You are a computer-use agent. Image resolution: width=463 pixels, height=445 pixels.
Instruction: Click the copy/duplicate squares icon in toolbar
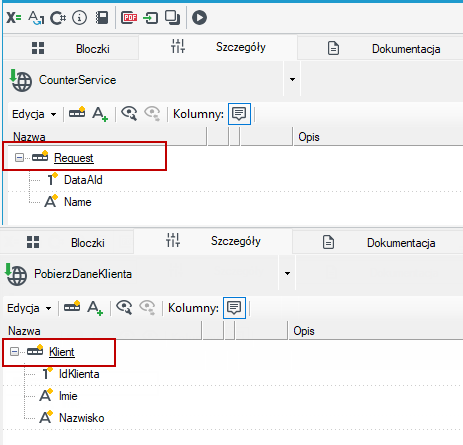pos(172,18)
